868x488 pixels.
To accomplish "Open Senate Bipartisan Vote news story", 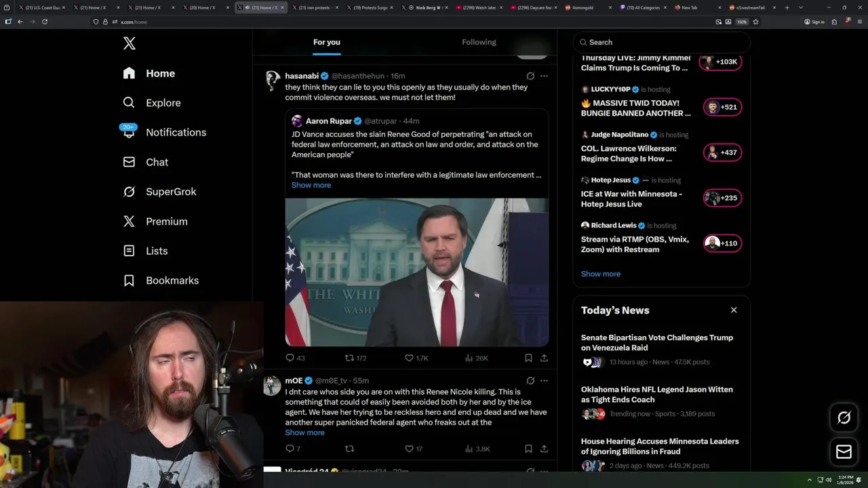I will coord(656,342).
